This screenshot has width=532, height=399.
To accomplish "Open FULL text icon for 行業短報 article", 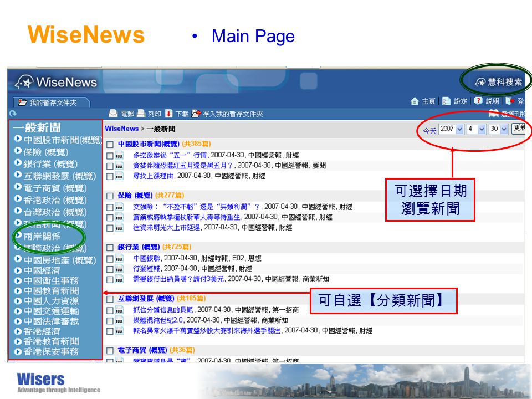I will (x=120, y=269).
